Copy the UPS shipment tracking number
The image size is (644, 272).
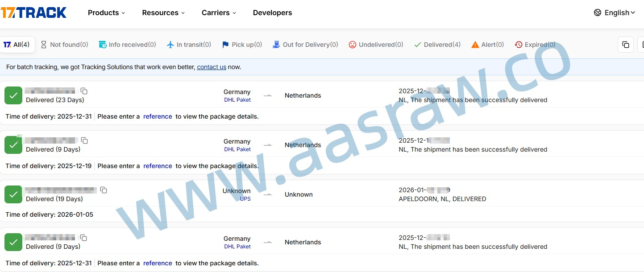[104, 190]
